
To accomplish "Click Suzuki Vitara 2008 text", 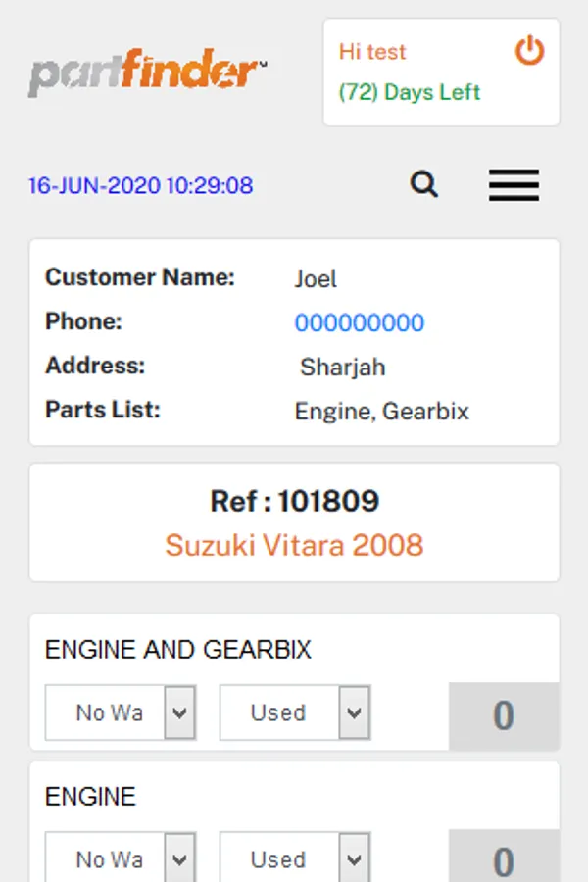I will (x=294, y=545).
